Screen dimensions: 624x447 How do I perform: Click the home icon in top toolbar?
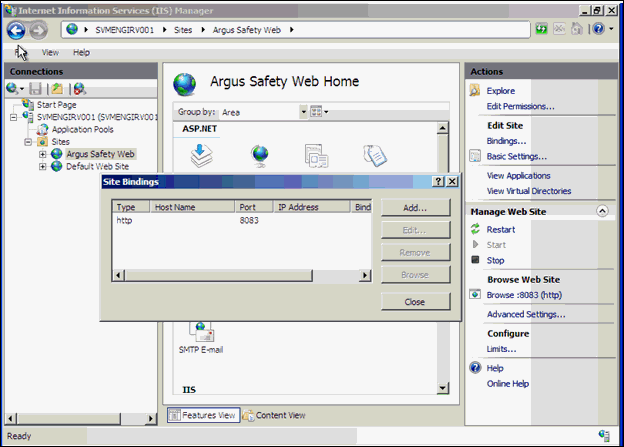click(577, 29)
